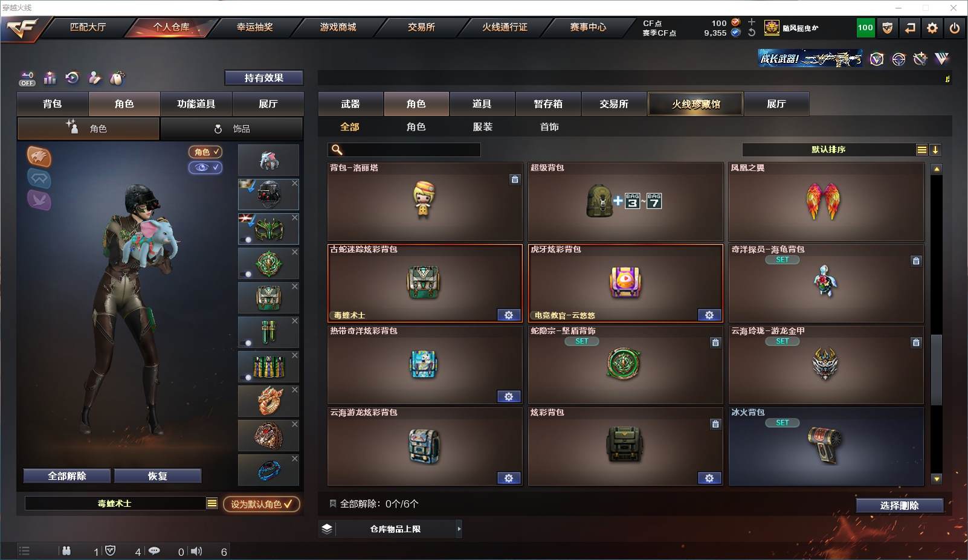Click the 成长武器 banner icon
The height and width of the screenshot is (560, 968).
pos(810,59)
